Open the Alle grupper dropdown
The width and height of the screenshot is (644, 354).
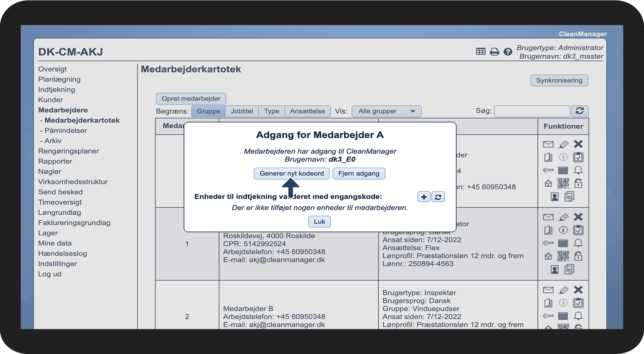click(x=386, y=111)
